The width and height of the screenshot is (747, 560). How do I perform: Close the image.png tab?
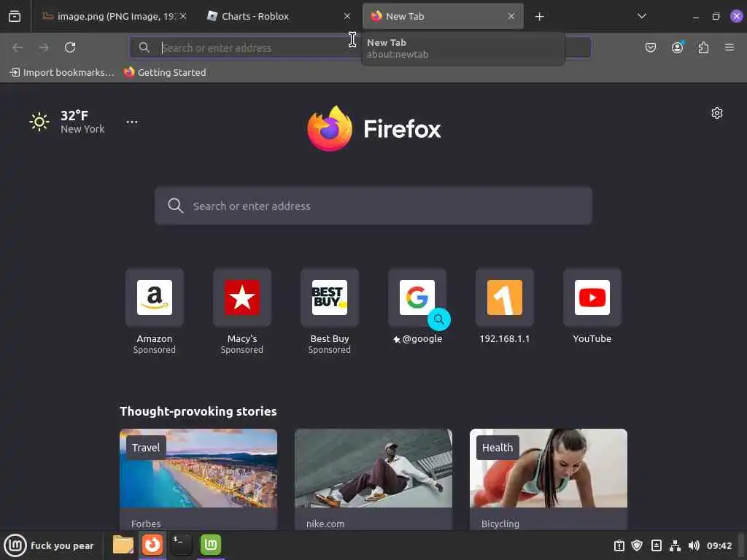[183, 16]
